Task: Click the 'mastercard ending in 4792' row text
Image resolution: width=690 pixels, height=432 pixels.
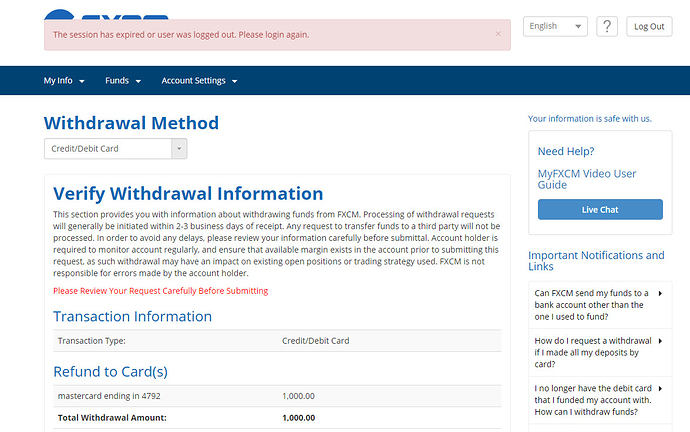Action: tap(109, 396)
